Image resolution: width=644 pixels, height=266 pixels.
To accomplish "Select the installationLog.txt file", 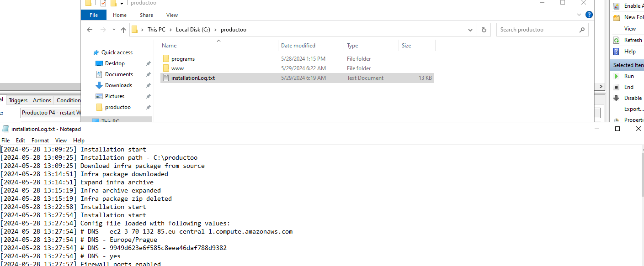I will tap(193, 78).
